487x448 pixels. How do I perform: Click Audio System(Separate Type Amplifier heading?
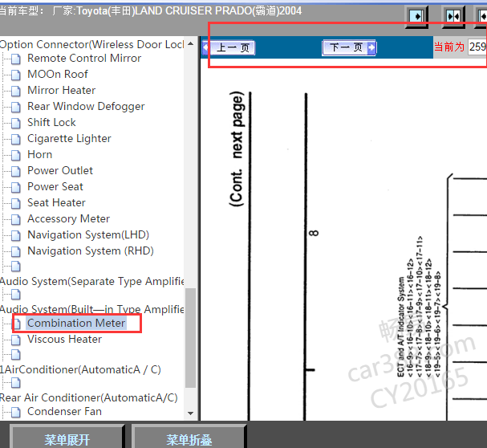(x=92, y=281)
